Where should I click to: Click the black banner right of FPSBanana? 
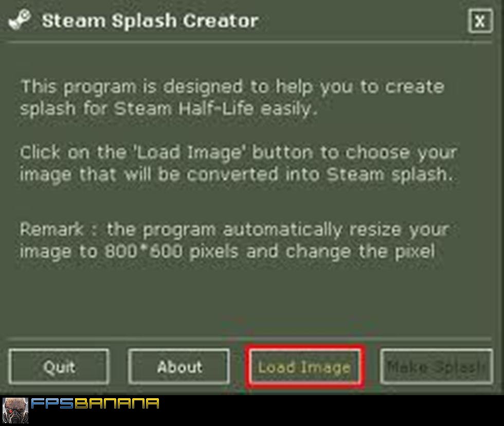pyautogui.click(x=331, y=410)
